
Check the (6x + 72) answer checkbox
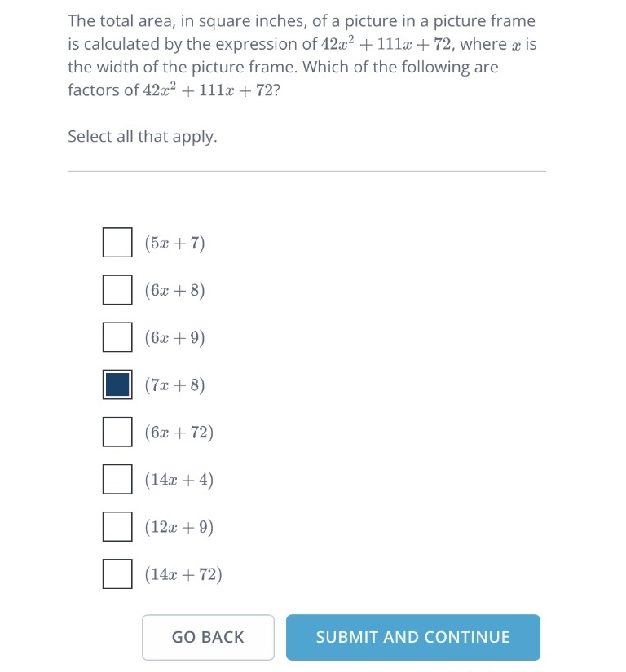117,432
